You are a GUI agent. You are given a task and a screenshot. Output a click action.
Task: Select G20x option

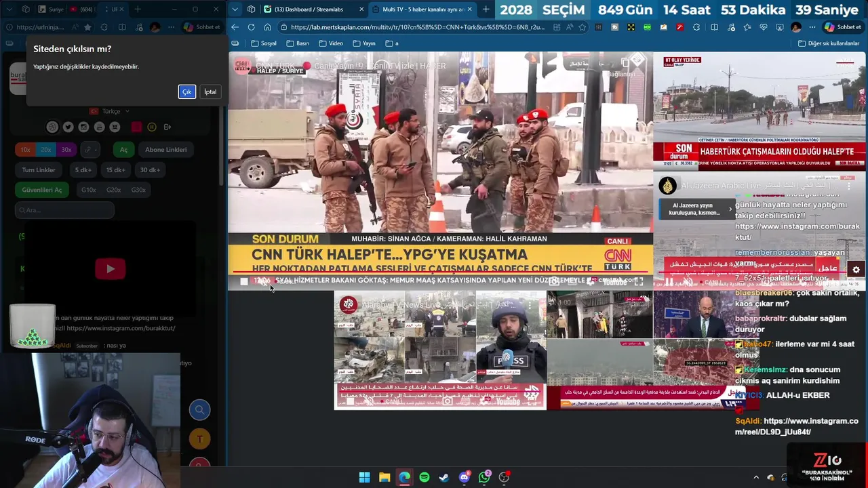coord(113,190)
